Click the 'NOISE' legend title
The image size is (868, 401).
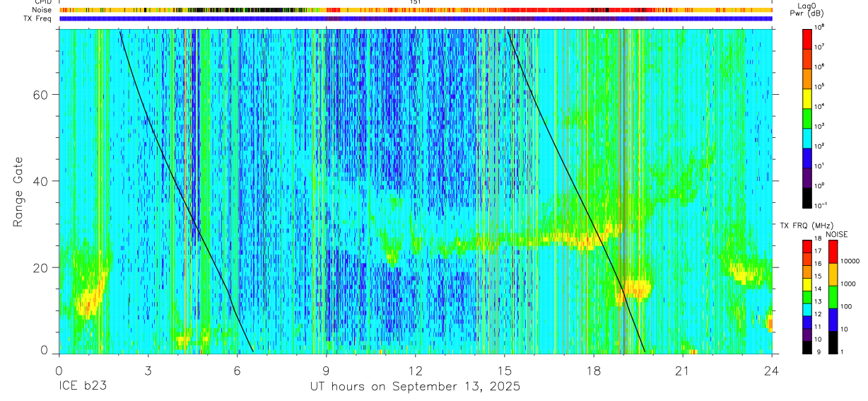836,234
